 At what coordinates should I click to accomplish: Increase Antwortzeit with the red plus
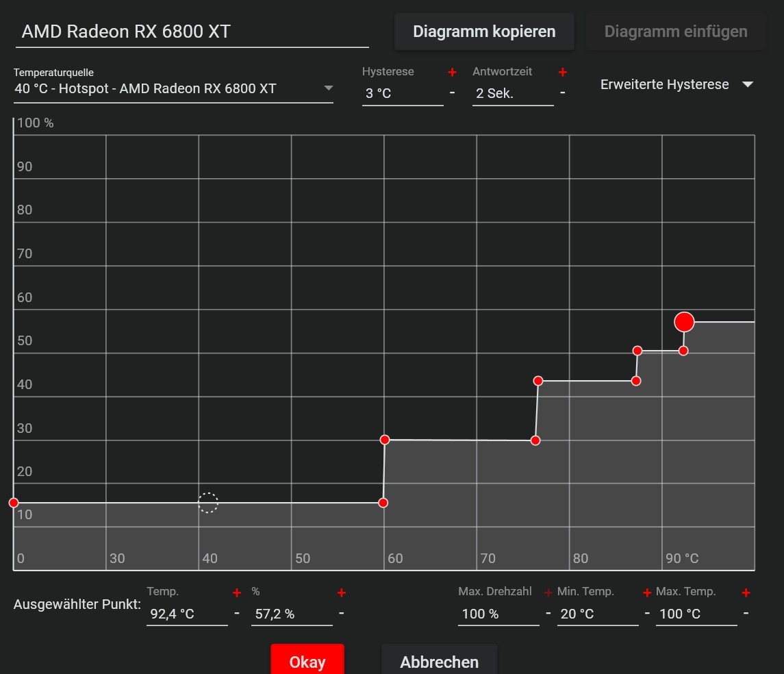tap(563, 73)
